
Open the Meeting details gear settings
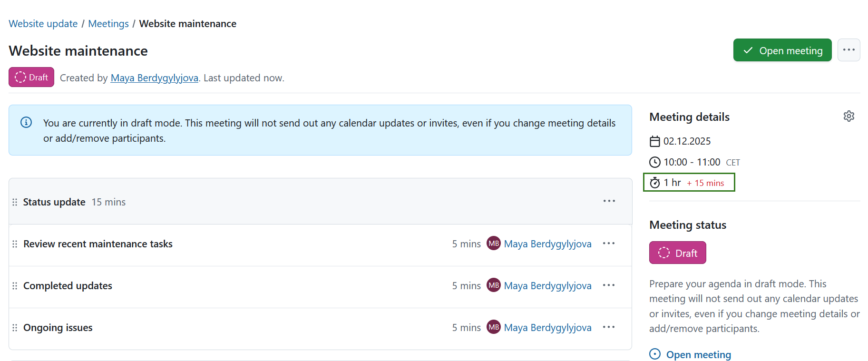click(848, 117)
